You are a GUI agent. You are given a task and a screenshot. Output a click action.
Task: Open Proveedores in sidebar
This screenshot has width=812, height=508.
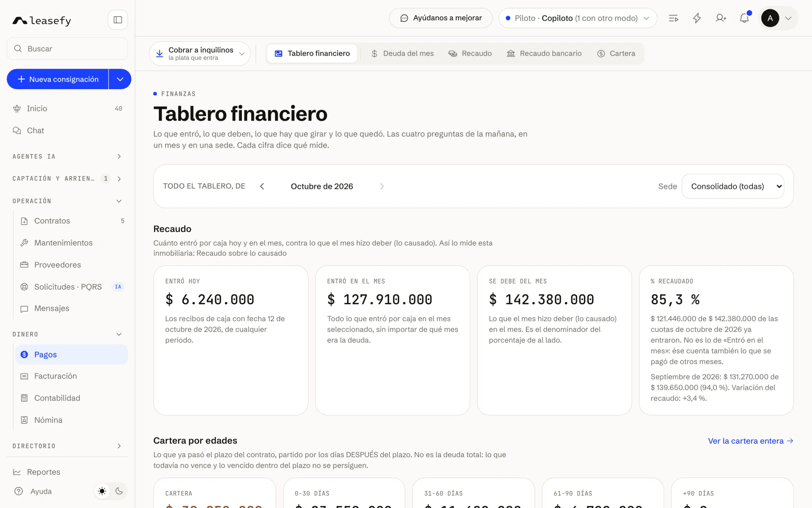pyautogui.click(x=72, y=265)
